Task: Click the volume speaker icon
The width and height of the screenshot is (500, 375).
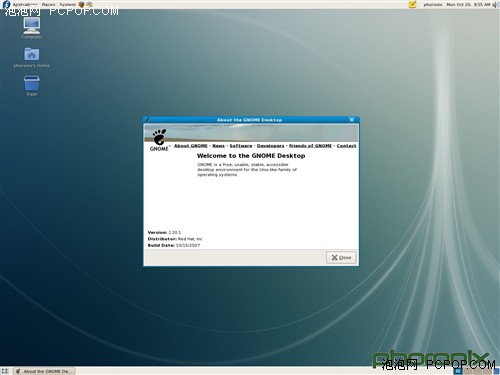Action: pos(495,4)
